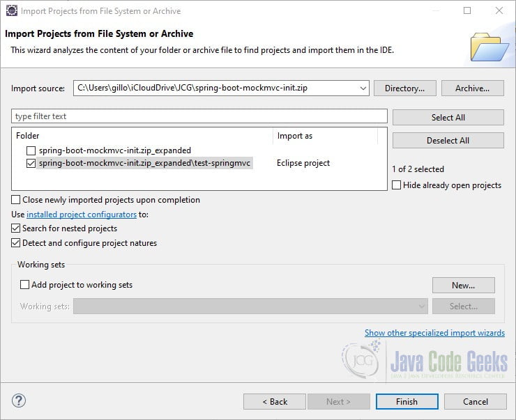516x420 pixels.
Task: Disable Search for nested projects
Action: click(15, 228)
